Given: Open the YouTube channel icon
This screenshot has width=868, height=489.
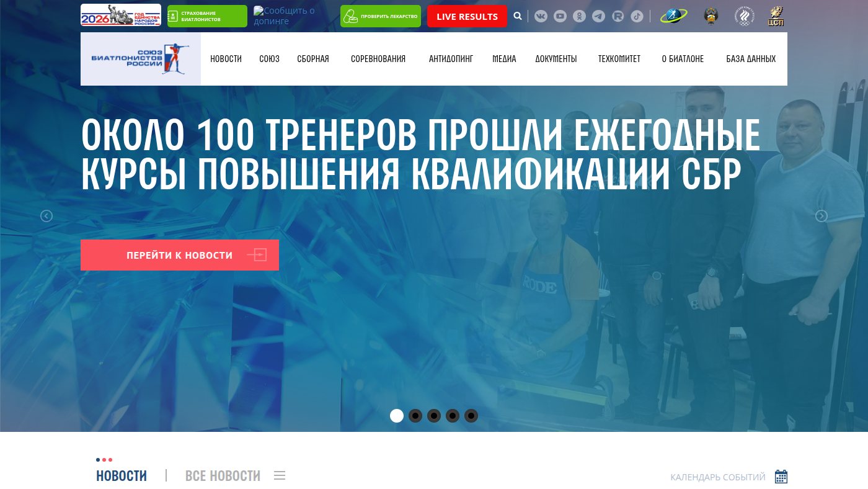Looking at the screenshot, I should coord(560,16).
